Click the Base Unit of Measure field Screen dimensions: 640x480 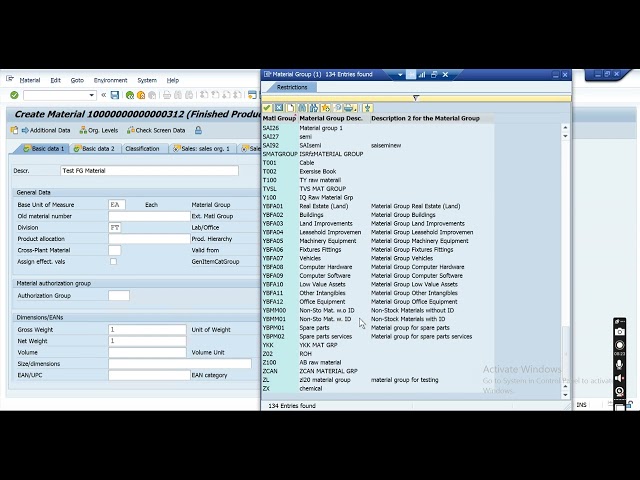pyautogui.click(x=117, y=204)
